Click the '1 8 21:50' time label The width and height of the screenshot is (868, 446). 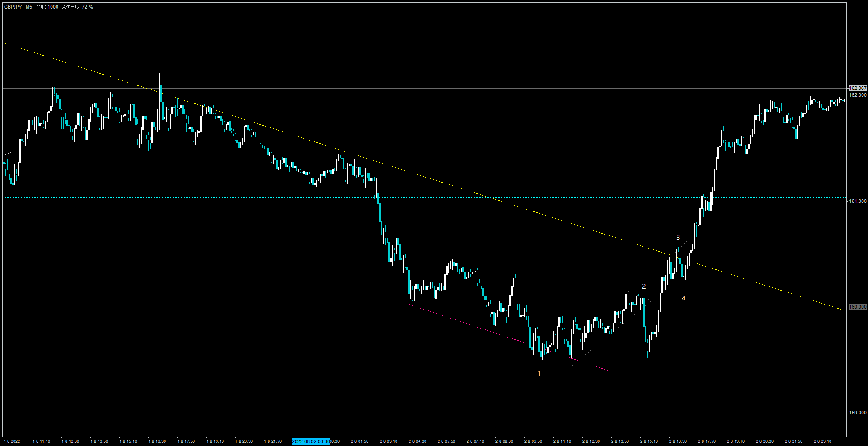(273, 441)
